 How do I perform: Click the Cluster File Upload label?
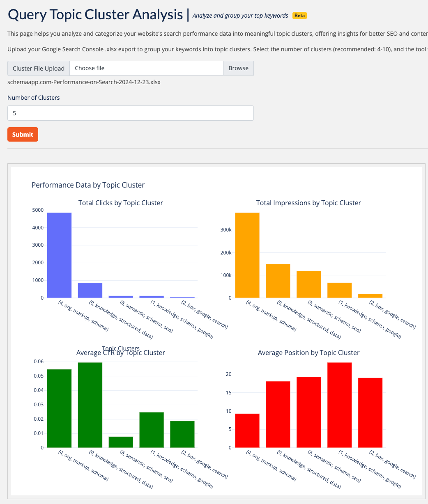point(39,68)
